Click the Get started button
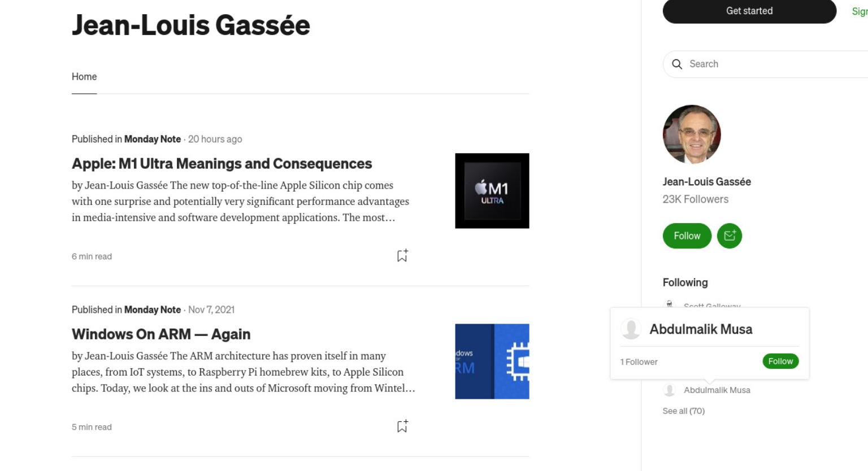The width and height of the screenshot is (868, 471). click(749, 11)
